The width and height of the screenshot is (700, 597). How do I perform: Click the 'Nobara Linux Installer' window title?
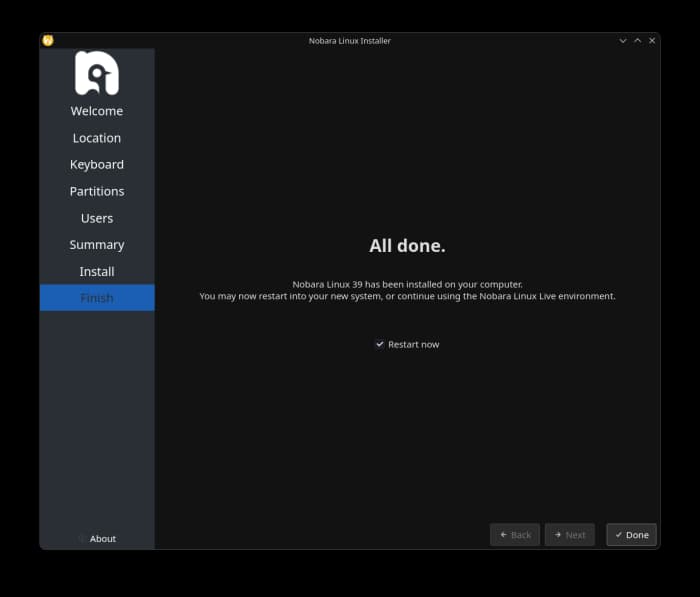point(350,41)
